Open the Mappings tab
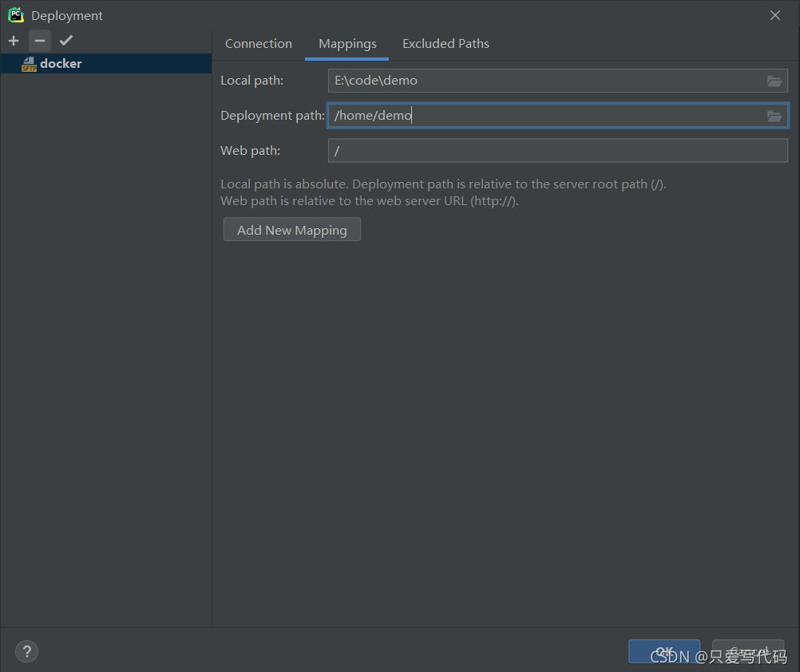 point(347,44)
